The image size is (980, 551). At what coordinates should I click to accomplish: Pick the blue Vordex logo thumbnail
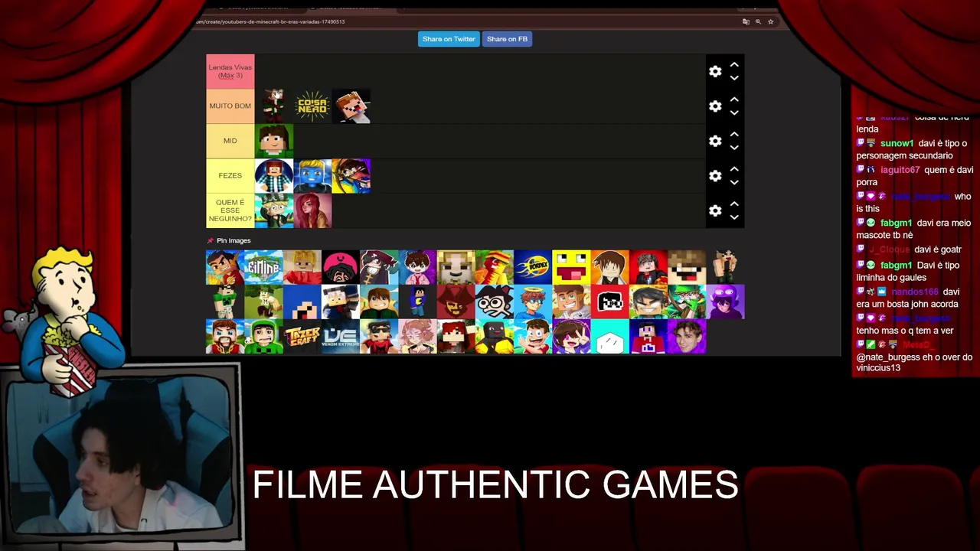click(533, 267)
